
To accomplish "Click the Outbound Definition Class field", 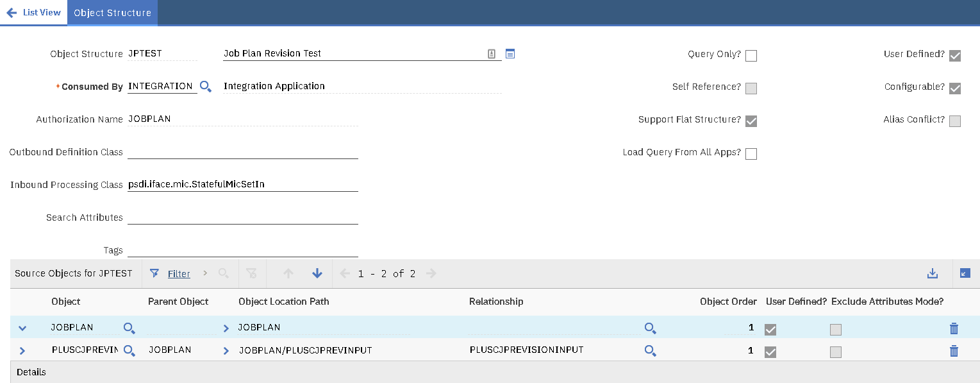I will coord(242,152).
